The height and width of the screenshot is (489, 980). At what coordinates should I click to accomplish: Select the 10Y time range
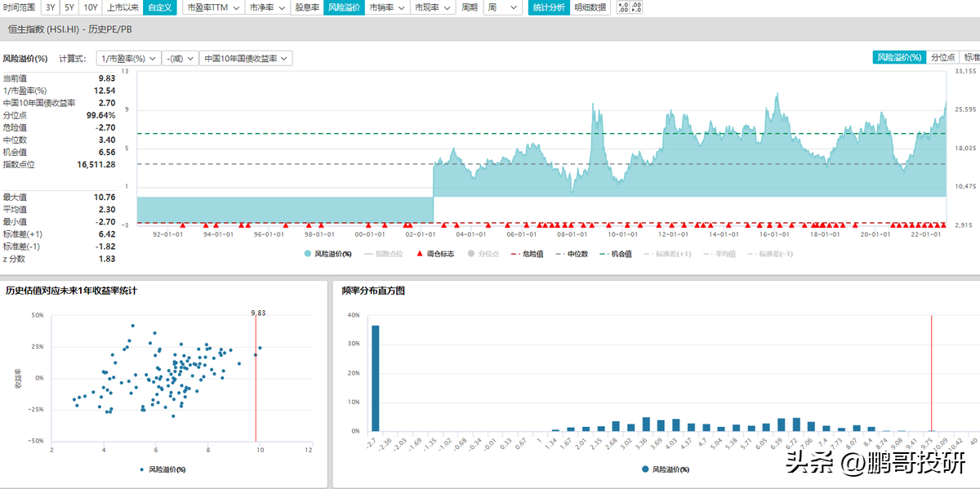coord(91,7)
